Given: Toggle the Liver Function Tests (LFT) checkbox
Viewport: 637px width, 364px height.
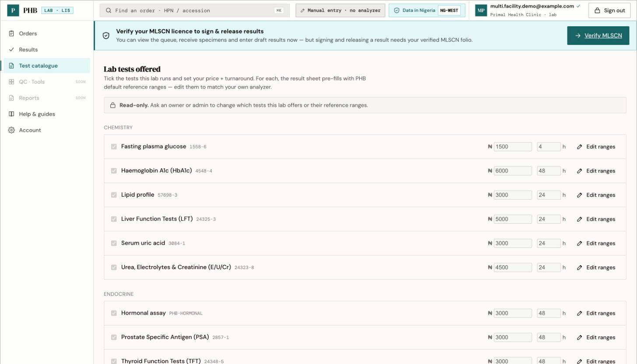Looking at the screenshot, I should [114, 219].
